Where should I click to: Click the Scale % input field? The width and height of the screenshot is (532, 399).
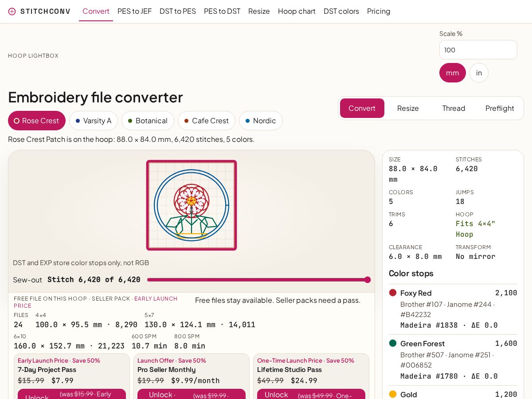(478, 50)
